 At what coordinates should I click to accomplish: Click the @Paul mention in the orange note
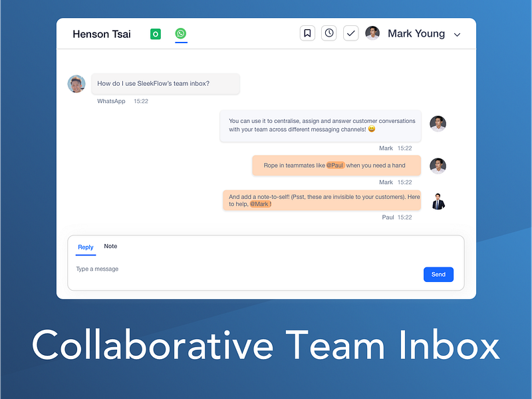click(x=335, y=165)
